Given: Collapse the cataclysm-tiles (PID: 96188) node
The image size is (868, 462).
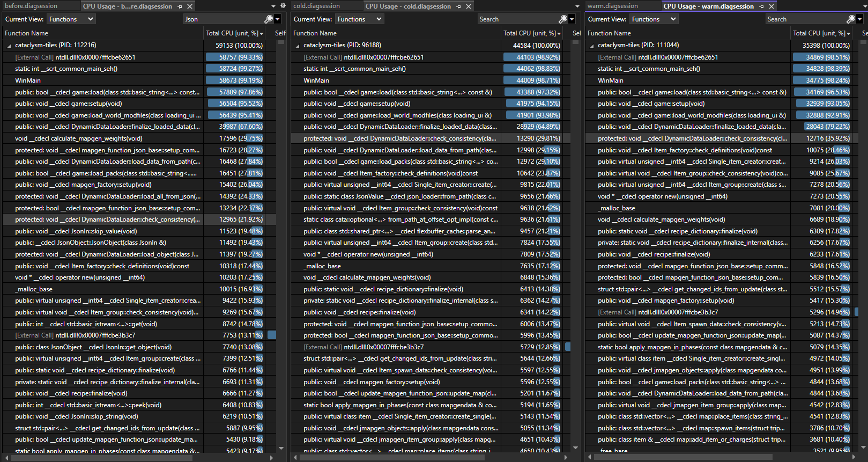Looking at the screenshot, I should tap(298, 46).
